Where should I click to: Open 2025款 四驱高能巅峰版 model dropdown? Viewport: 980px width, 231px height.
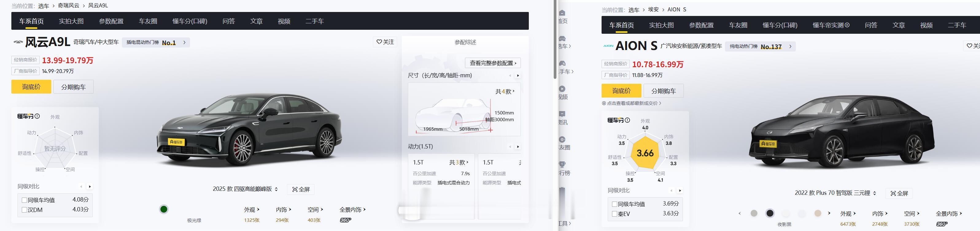click(x=245, y=189)
